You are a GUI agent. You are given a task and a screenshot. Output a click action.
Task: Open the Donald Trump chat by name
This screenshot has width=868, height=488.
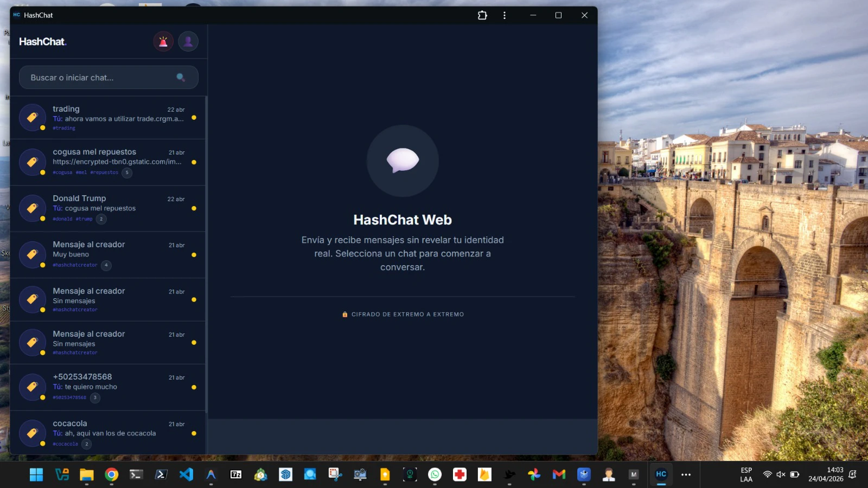pyautogui.click(x=79, y=198)
